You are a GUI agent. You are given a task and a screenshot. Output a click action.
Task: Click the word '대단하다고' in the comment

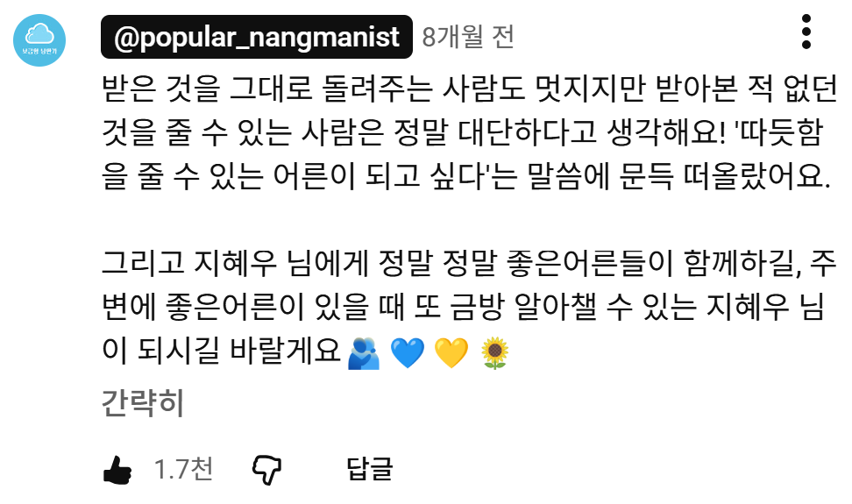coord(528,132)
